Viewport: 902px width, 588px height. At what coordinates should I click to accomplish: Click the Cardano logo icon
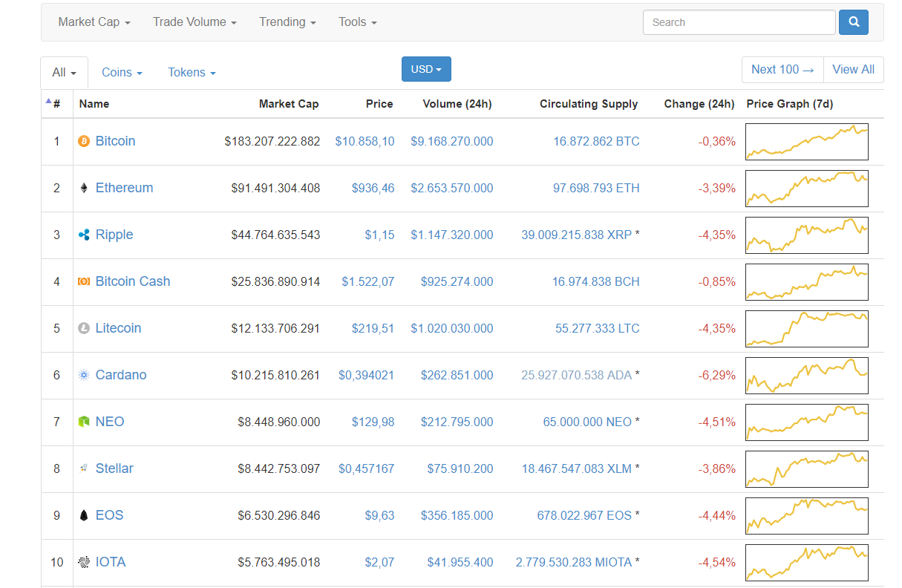tap(84, 375)
